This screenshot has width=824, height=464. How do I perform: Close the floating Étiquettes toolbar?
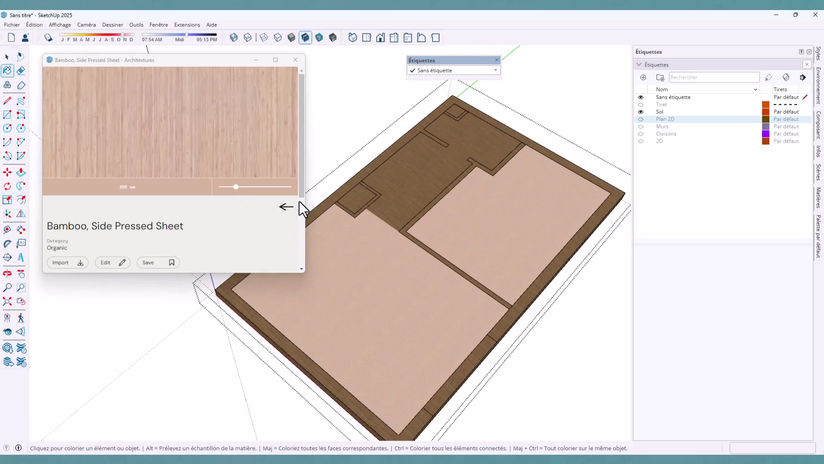[497, 60]
